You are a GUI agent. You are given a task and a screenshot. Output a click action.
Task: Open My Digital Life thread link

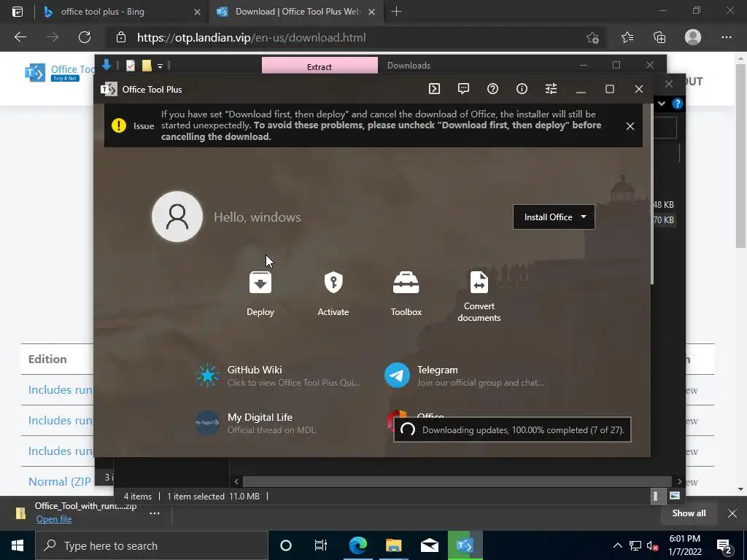(x=258, y=423)
